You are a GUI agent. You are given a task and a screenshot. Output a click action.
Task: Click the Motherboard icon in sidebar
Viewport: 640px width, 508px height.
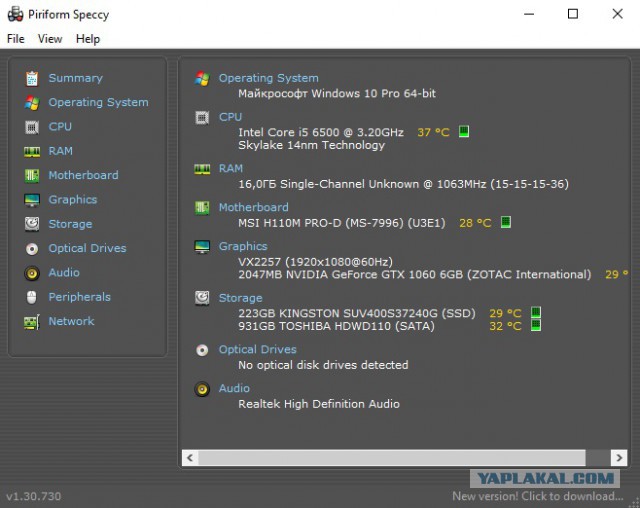point(32,176)
